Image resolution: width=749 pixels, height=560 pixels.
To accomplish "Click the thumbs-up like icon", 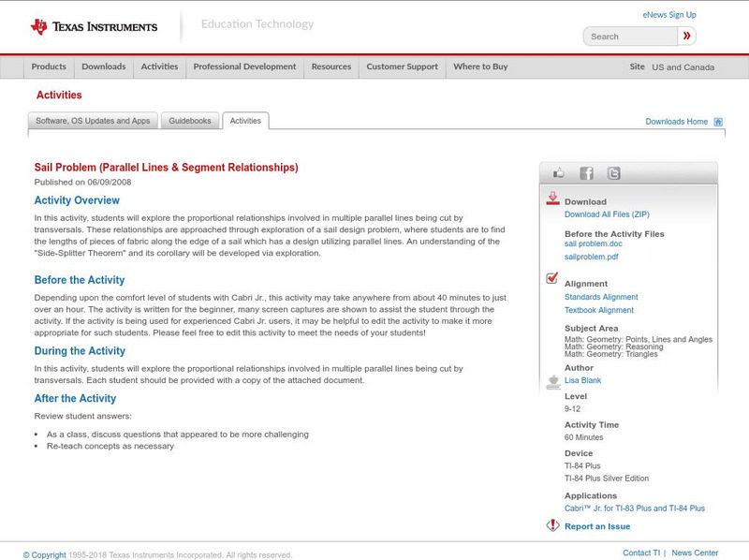I will pyautogui.click(x=558, y=173).
